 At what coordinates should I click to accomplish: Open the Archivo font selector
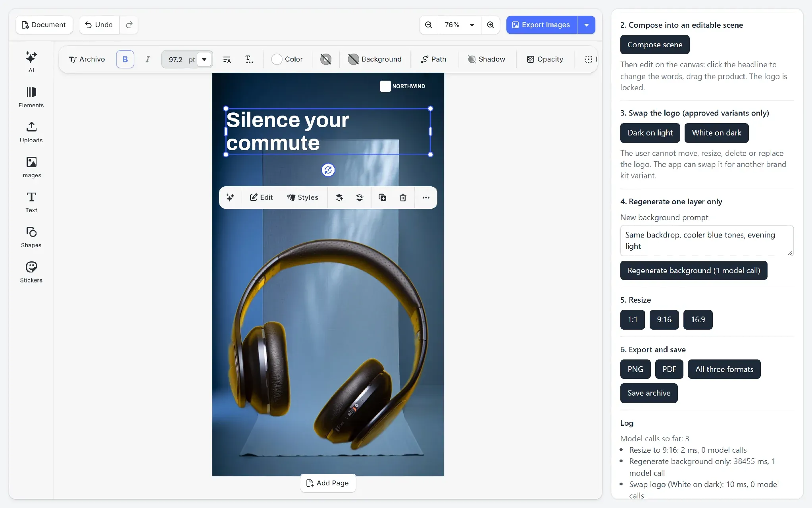87,59
